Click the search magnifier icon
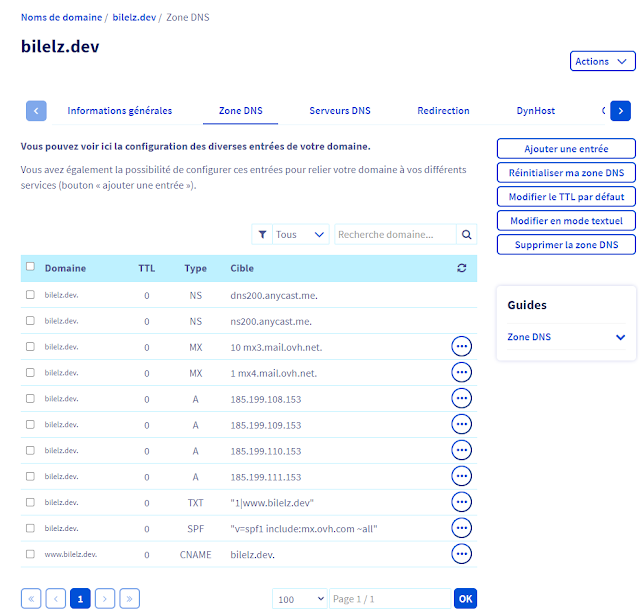 point(467,234)
